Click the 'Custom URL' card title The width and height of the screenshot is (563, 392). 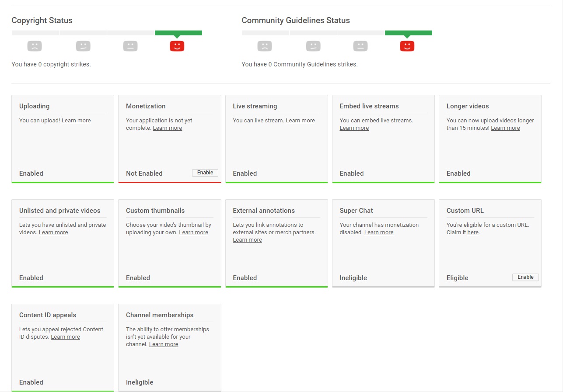click(465, 211)
